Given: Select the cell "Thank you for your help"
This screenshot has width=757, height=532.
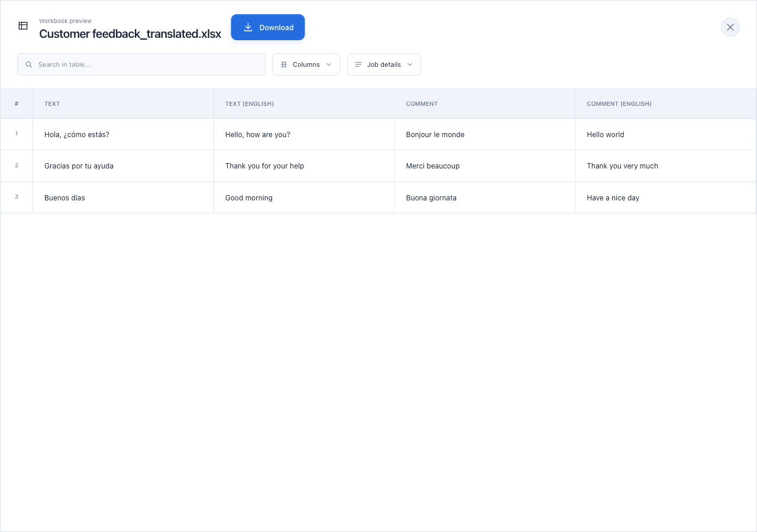Looking at the screenshot, I should click(x=304, y=166).
